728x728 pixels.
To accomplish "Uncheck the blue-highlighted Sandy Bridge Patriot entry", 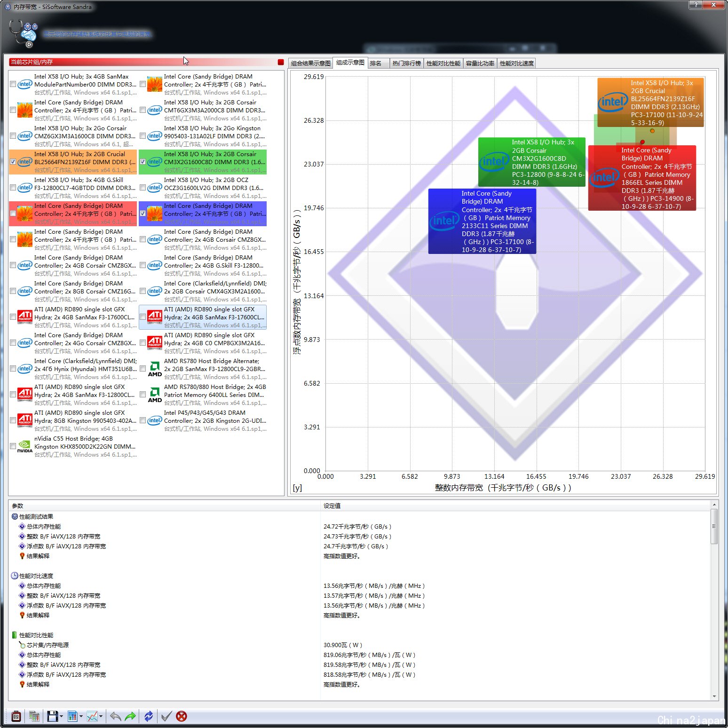I will 143,214.
